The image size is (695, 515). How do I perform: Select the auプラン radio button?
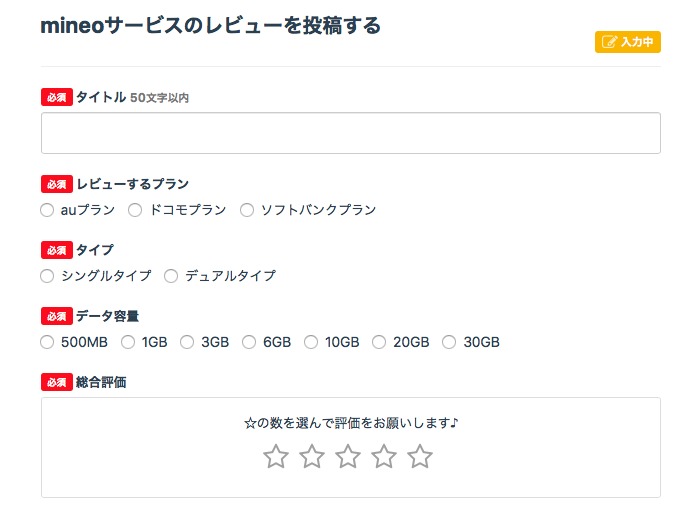click(47, 210)
